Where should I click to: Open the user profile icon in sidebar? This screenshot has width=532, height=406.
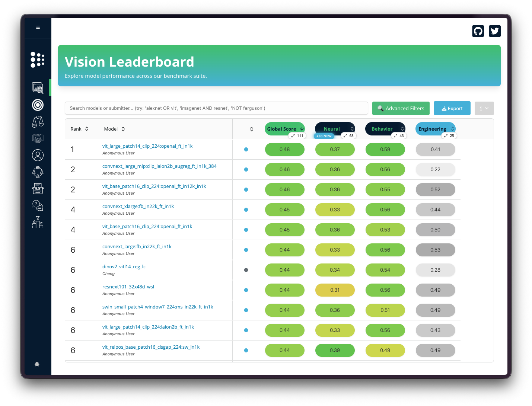38,155
